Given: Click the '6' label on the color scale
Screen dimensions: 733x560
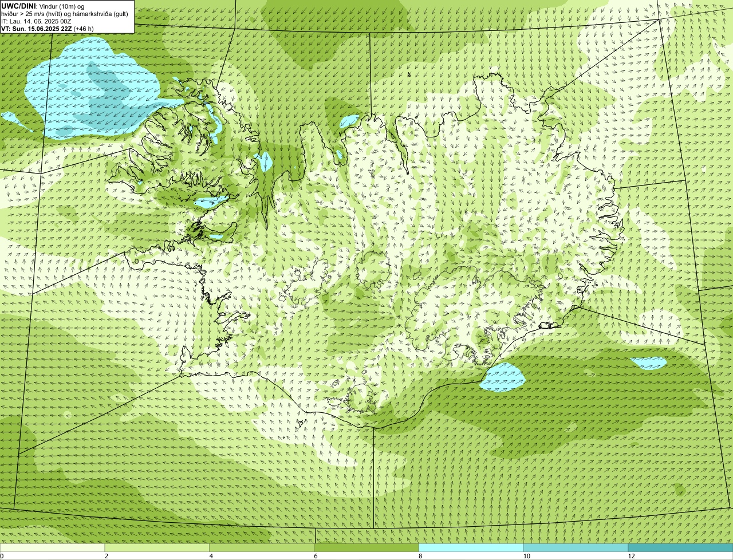Looking at the screenshot, I should tap(316, 557).
